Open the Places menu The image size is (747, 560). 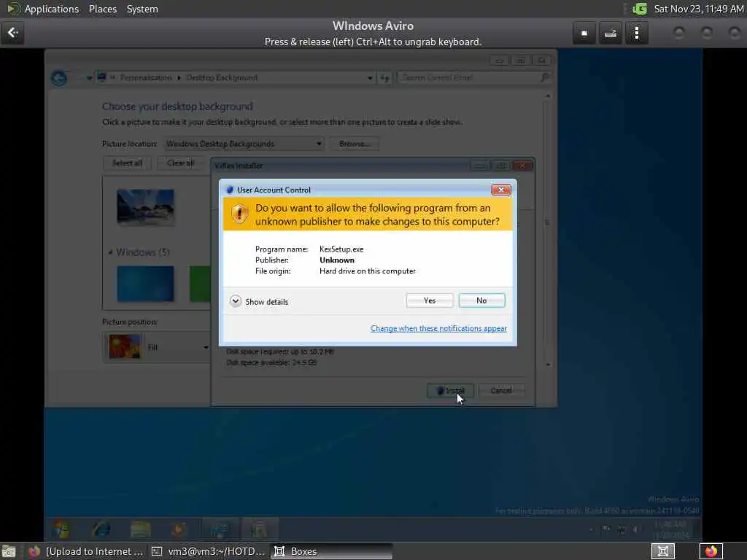tap(102, 9)
